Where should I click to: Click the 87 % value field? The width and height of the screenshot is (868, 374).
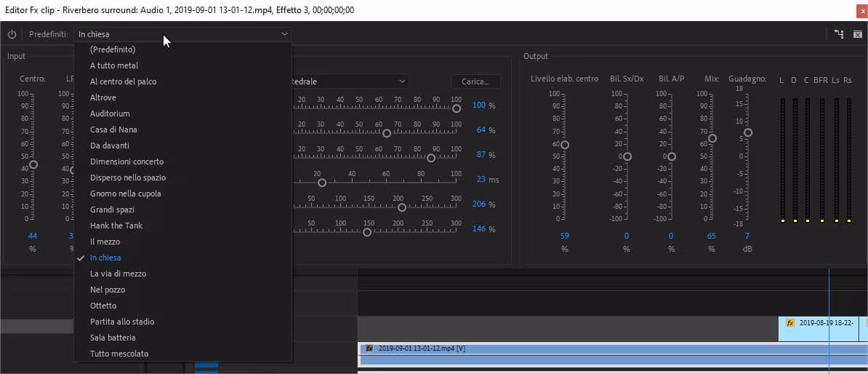tap(481, 154)
